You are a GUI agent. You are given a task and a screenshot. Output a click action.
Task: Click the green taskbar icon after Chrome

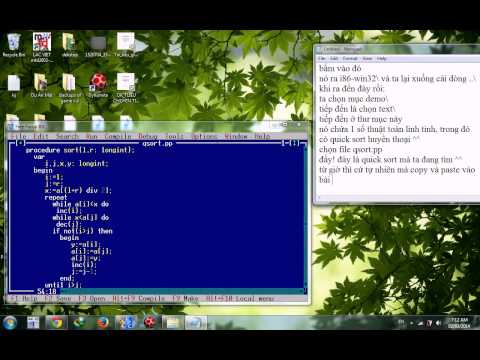click(x=79, y=323)
